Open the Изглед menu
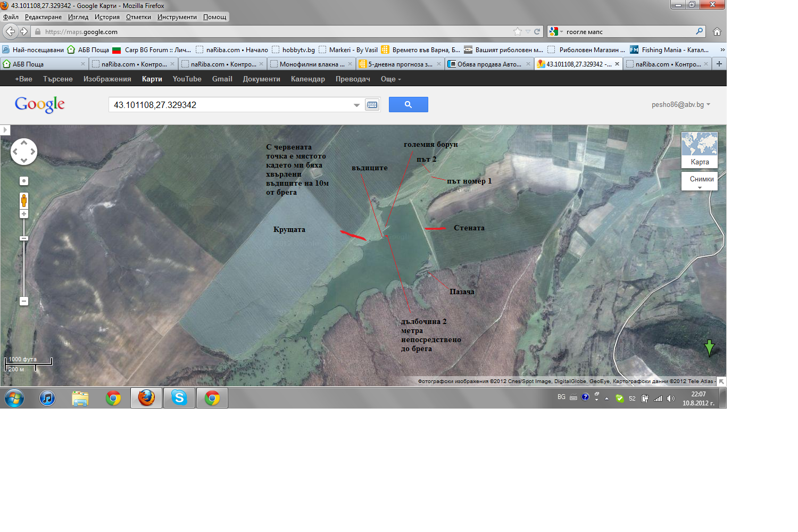Image resolution: width=798 pixels, height=532 pixels. coord(78,17)
